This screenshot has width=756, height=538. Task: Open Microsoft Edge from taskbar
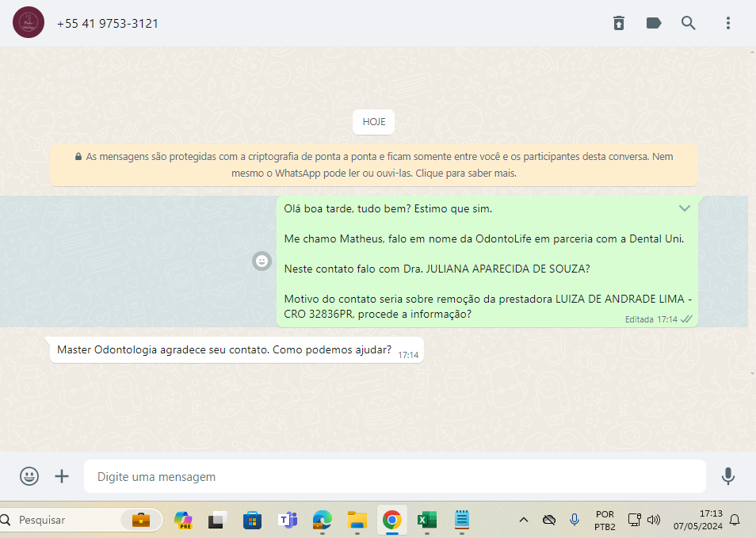point(322,520)
